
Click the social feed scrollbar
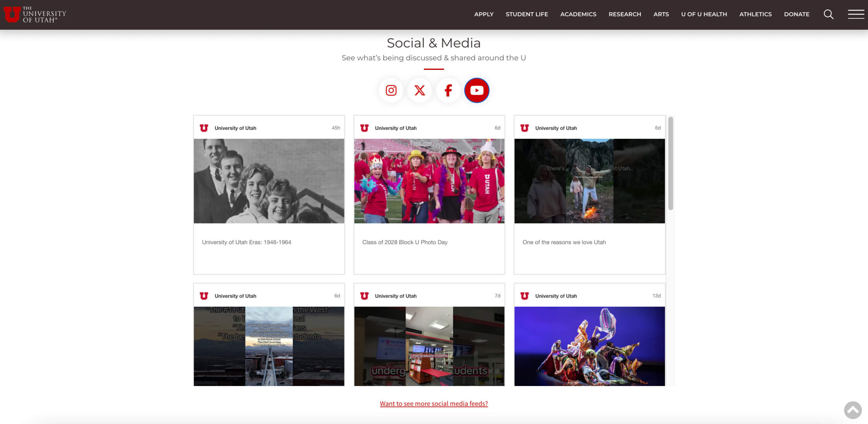tap(670, 163)
